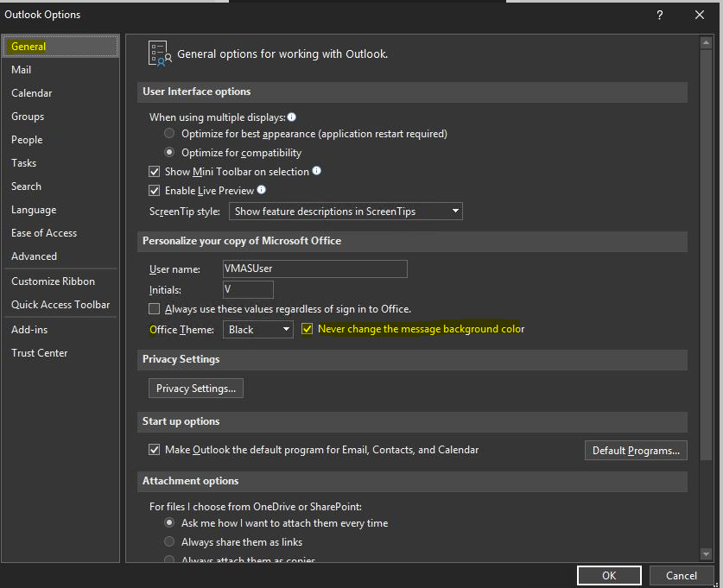The image size is (723, 588).
Task: Toggle Show Mini Toolbar on selection
Action: click(154, 172)
